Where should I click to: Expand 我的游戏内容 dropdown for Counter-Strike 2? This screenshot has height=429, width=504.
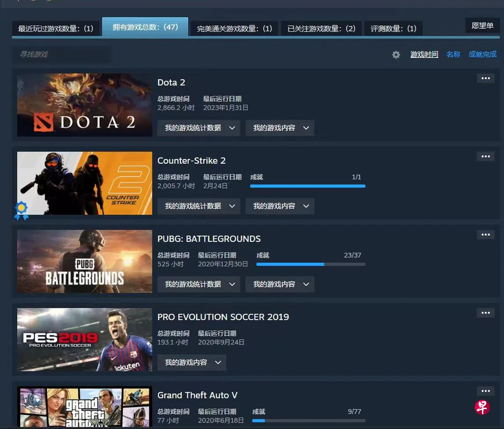[280, 206]
